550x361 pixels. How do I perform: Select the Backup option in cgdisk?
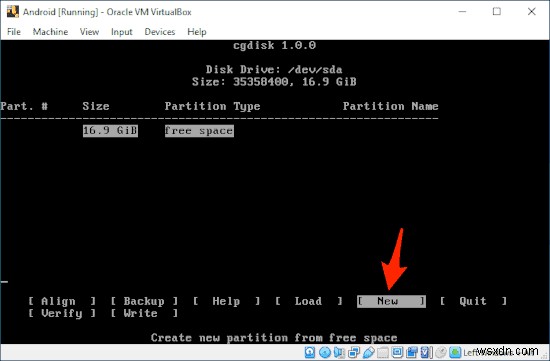point(144,301)
